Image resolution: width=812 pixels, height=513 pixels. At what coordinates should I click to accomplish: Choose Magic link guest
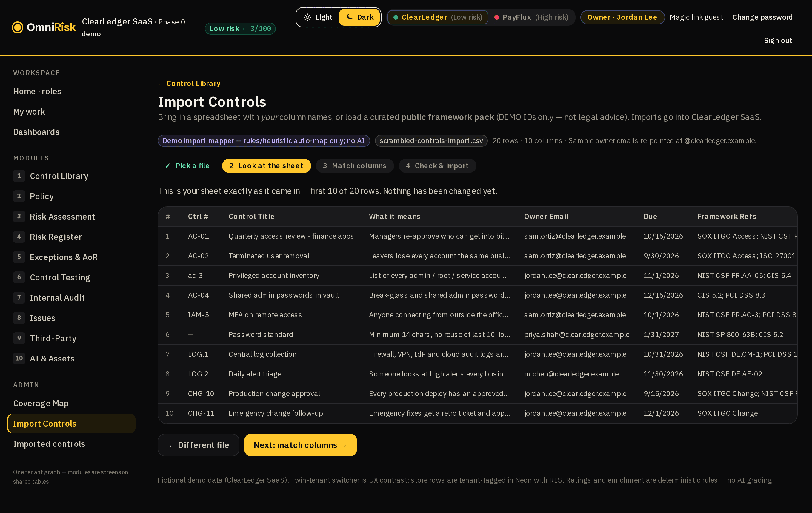click(696, 17)
